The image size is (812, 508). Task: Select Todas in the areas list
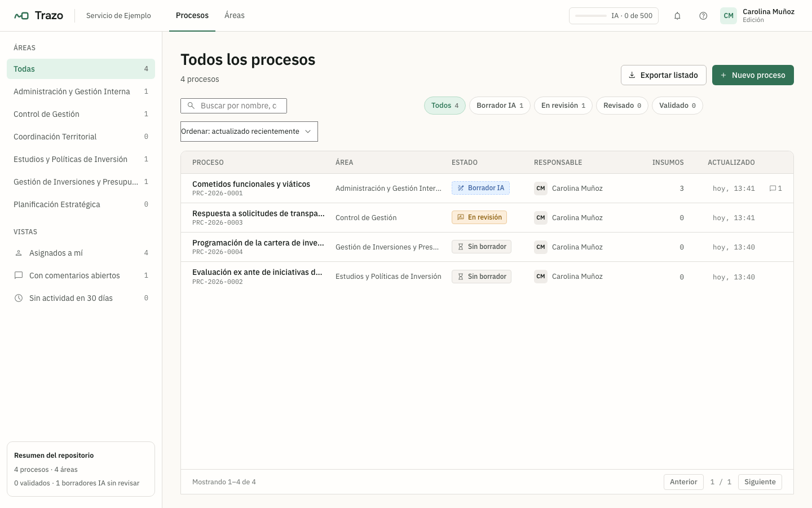click(x=81, y=69)
